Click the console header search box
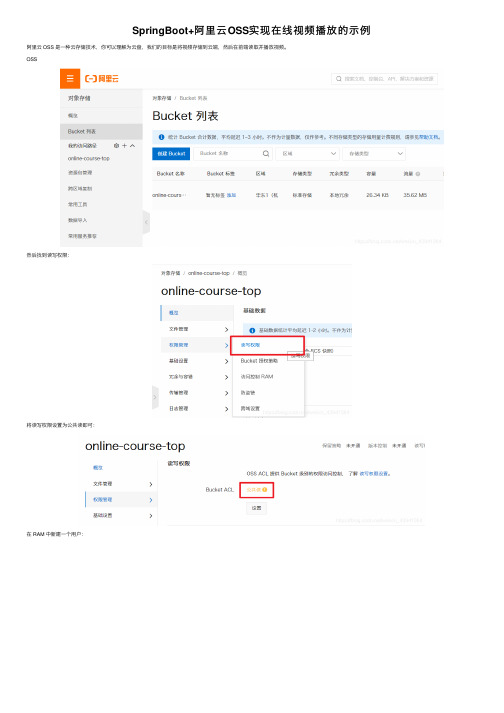Viewport: 504px width, 713px height. (x=384, y=79)
